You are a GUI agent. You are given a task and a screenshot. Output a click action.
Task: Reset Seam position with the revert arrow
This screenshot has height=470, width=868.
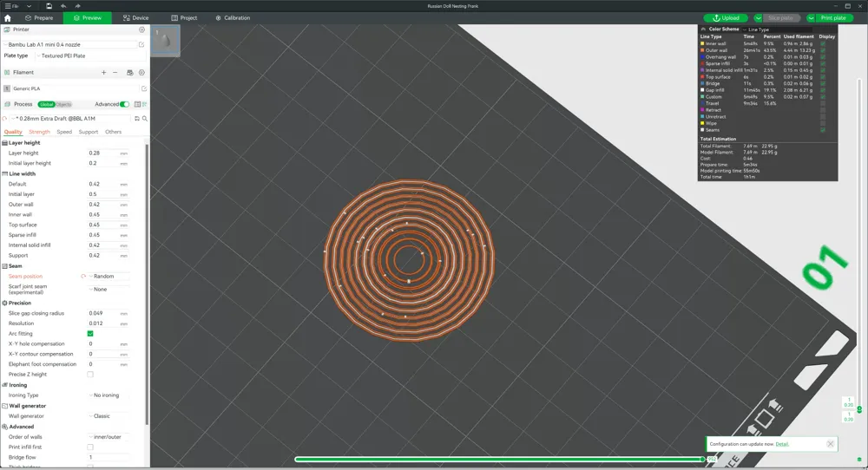pyautogui.click(x=83, y=276)
